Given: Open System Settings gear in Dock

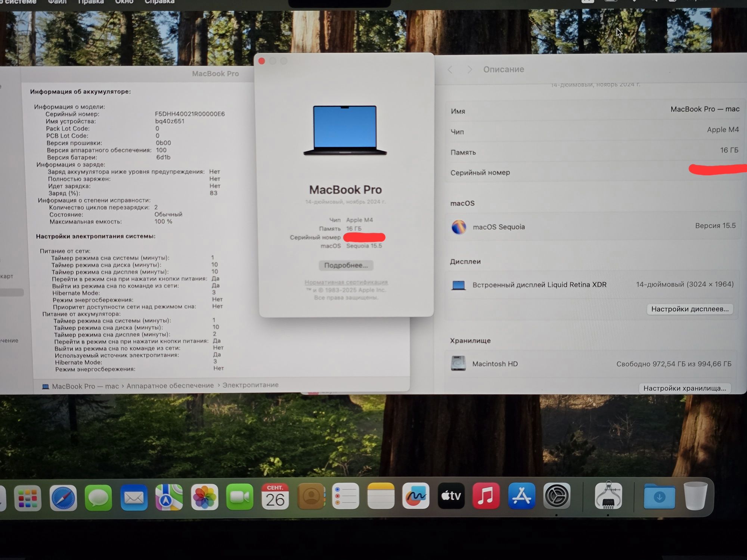Looking at the screenshot, I should 557,496.
